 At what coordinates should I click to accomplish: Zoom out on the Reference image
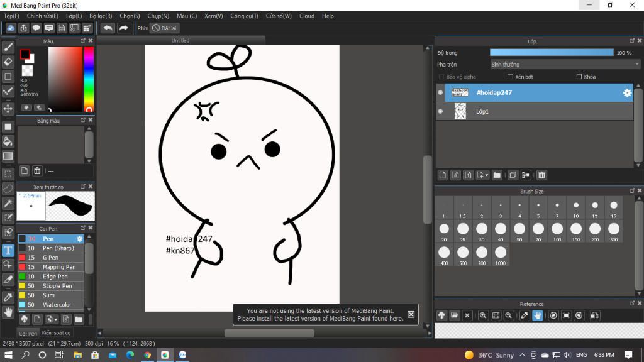click(508, 315)
